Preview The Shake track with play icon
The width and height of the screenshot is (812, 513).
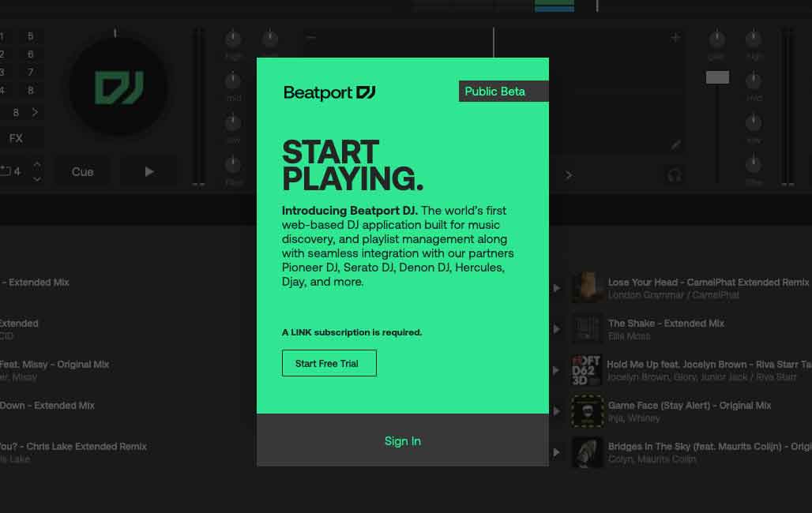[x=556, y=329]
